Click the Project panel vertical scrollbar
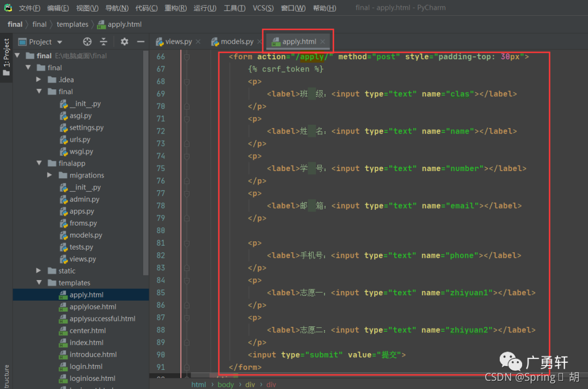The height and width of the screenshot is (389, 588). tap(146, 163)
